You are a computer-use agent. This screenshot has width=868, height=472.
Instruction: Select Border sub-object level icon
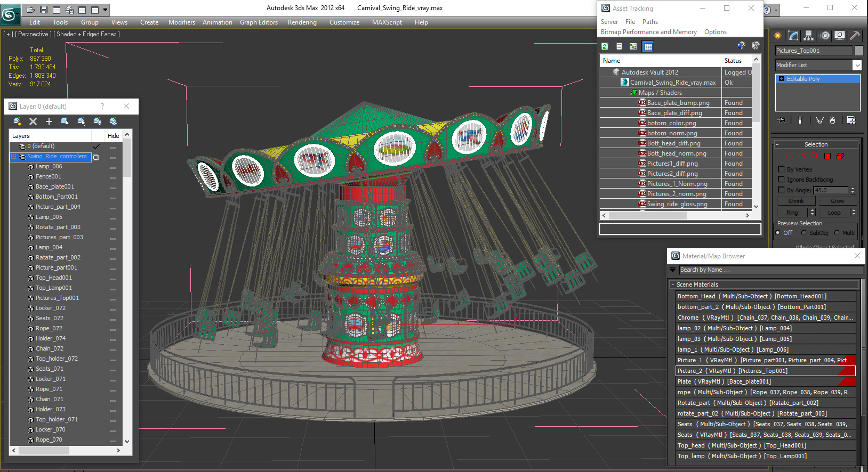coord(814,157)
